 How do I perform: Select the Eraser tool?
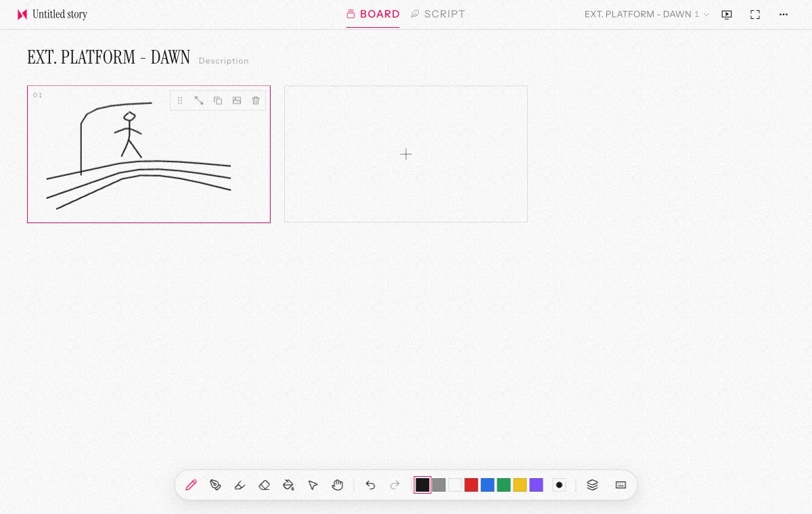[265, 485]
